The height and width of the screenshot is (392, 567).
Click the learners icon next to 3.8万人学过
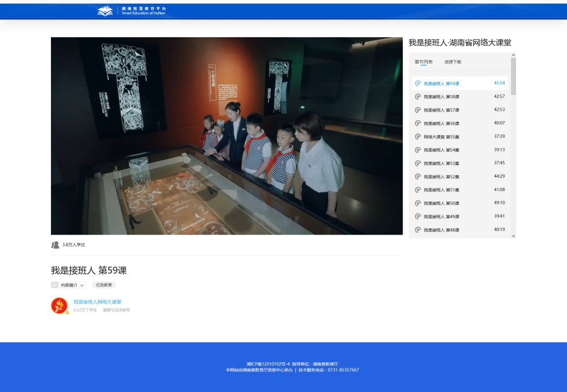pyautogui.click(x=55, y=245)
